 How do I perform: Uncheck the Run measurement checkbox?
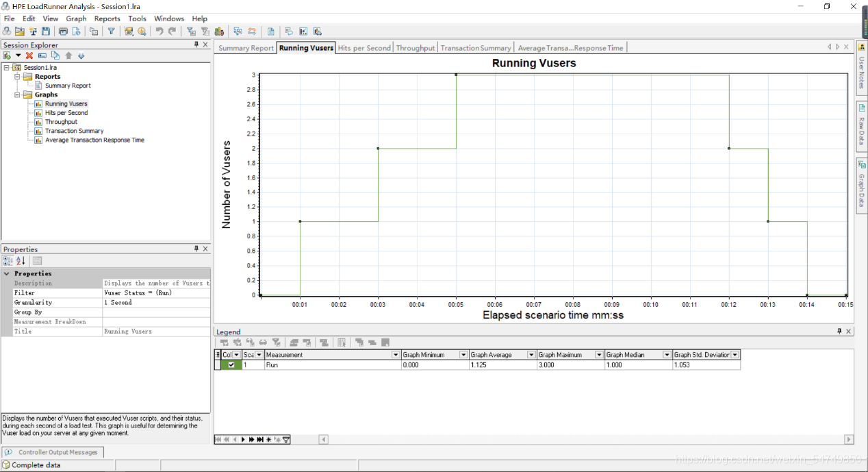pos(231,365)
